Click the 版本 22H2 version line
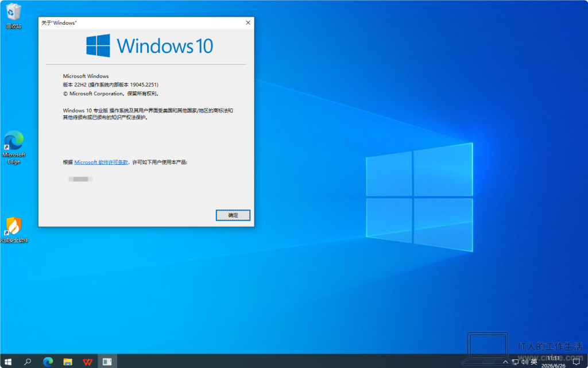The height and width of the screenshot is (368, 588). click(111, 85)
